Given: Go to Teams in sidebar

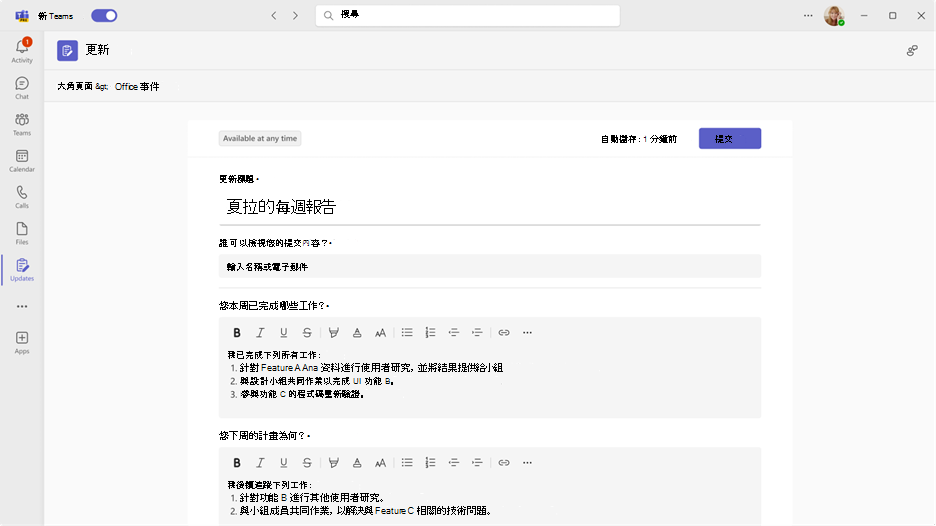Looking at the screenshot, I should click(x=22, y=124).
